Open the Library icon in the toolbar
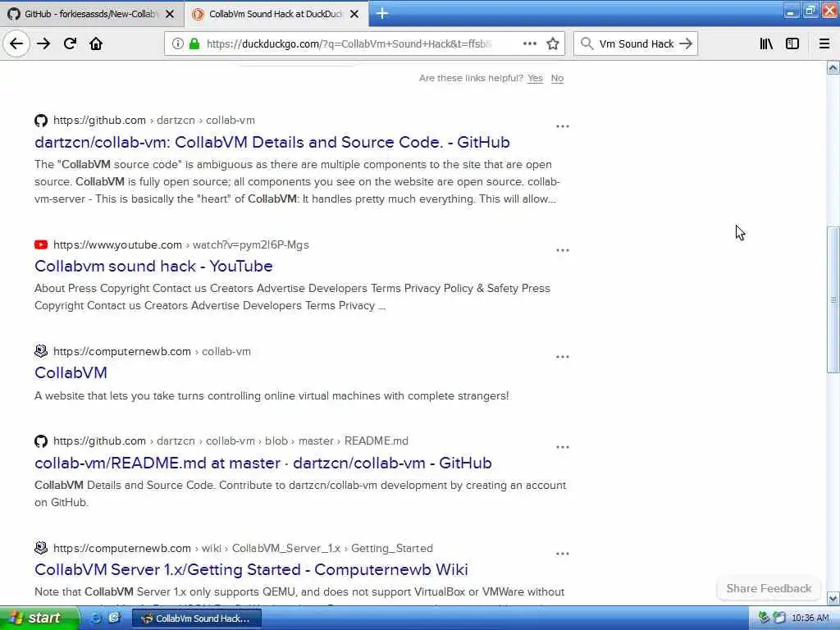Screen dimensions: 840x630 (x=766, y=44)
